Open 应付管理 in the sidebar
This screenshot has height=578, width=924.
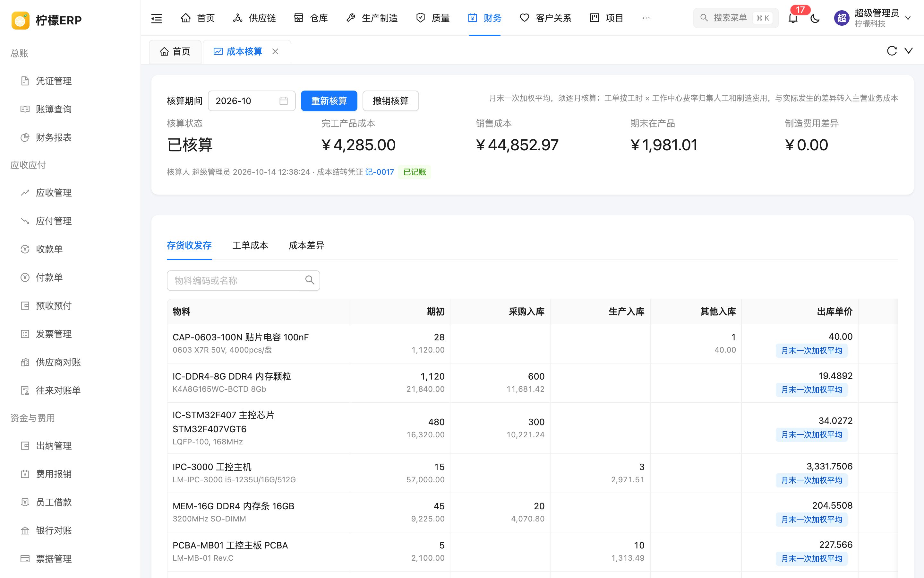click(54, 221)
